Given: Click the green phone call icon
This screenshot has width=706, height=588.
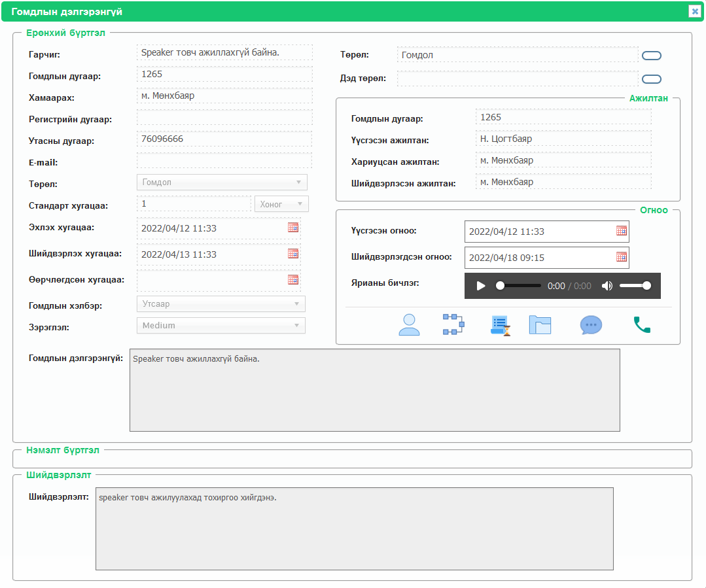Looking at the screenshot, I should (x=642, y=324).
